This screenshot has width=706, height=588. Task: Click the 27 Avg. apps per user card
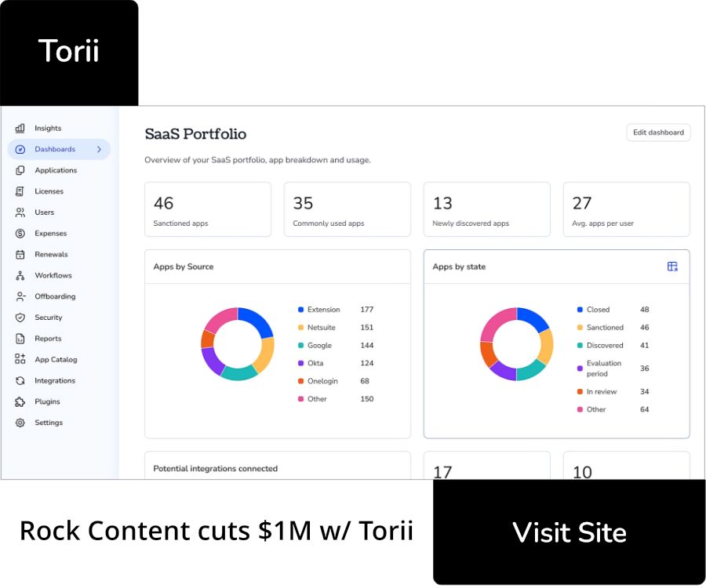coord(626,209)
